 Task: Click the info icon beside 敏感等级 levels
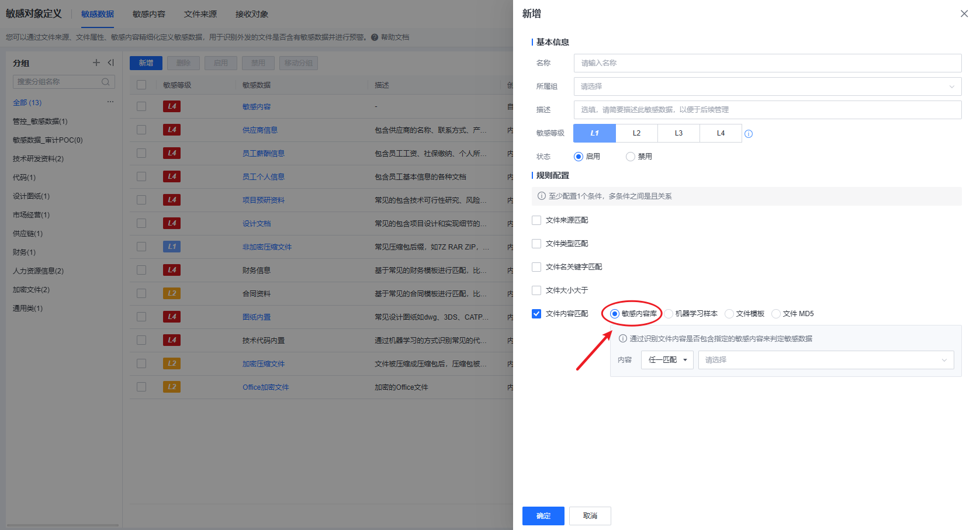pyautogui.click(x=749, y=134)
